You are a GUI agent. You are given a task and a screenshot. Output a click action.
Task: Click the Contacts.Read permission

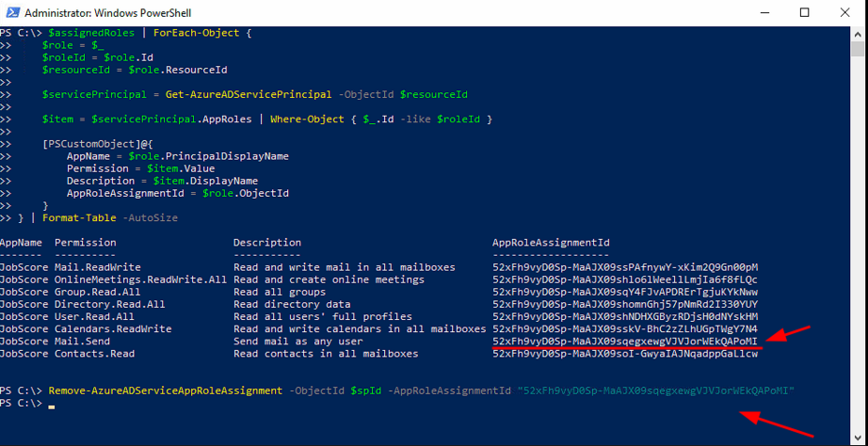[x=94, y=353]
